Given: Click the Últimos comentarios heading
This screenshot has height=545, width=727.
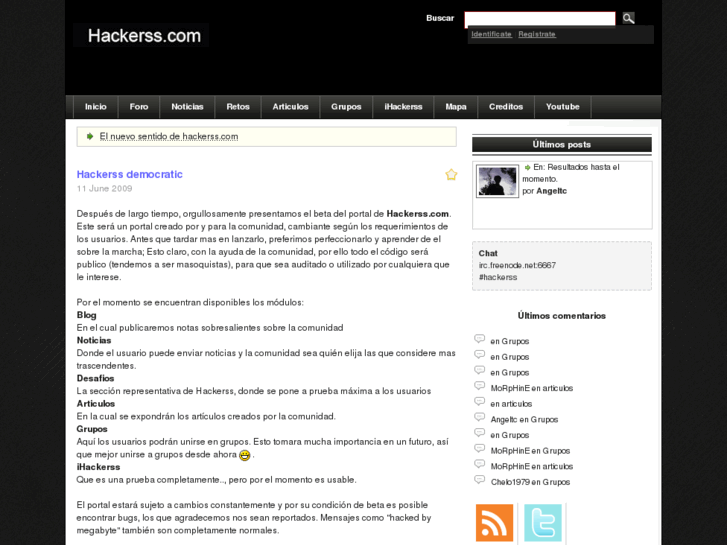Looking at the screenshot, I should (x=561, y=316).
